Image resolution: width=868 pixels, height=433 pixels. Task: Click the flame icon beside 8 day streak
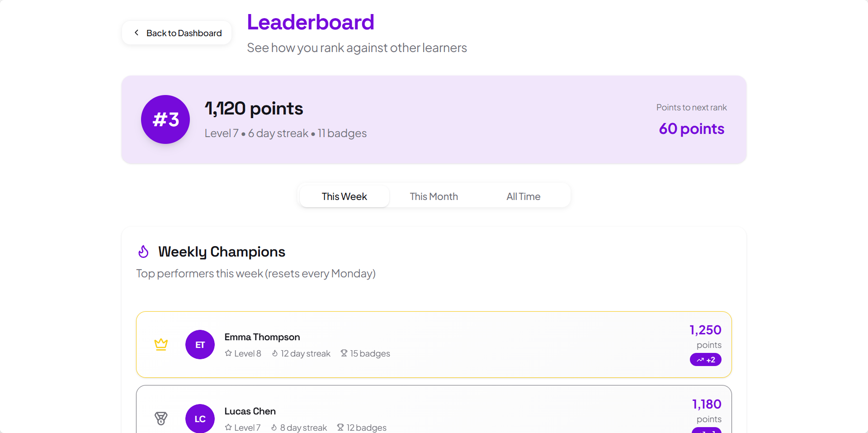pos(274,428)
